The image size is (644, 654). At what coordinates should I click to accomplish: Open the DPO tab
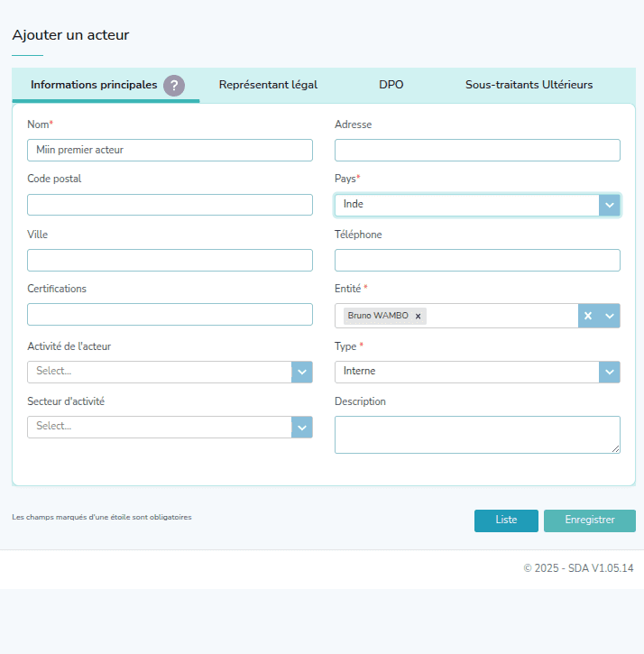click(391, 85)
